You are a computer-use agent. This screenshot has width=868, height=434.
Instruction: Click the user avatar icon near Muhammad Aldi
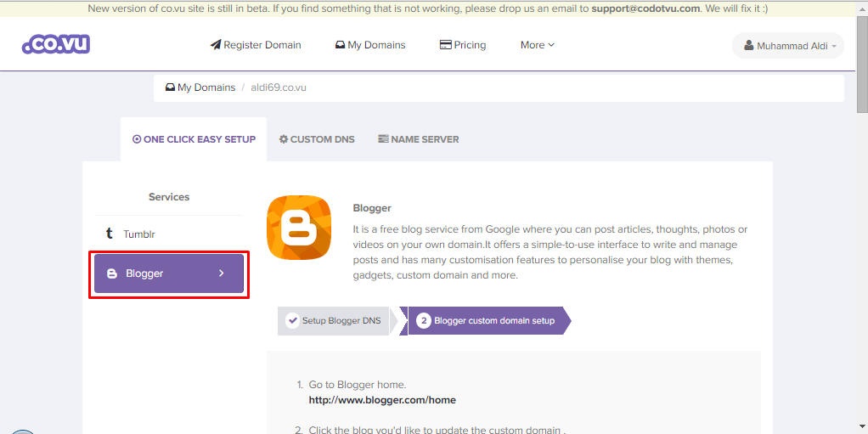(748, 45)
